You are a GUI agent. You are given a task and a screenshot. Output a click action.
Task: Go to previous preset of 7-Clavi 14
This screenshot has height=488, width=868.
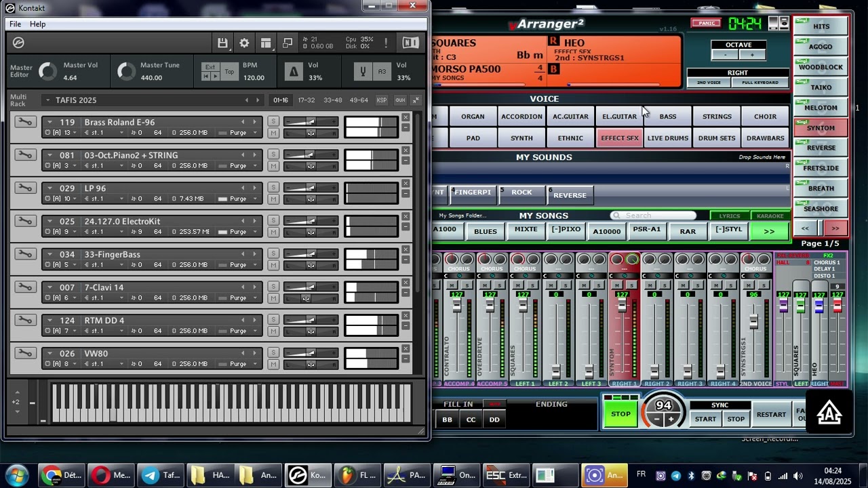pos(243,287)
